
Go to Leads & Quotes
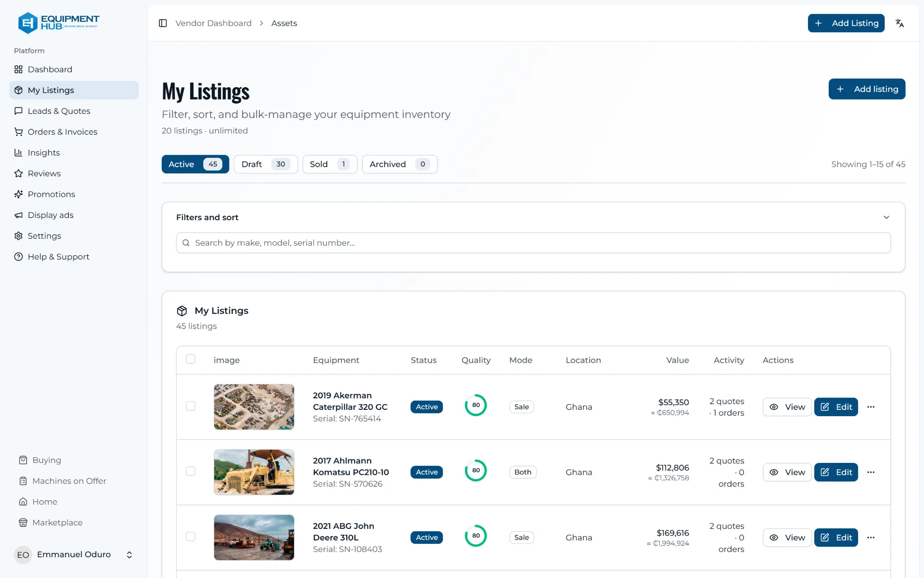pos(74,111)
